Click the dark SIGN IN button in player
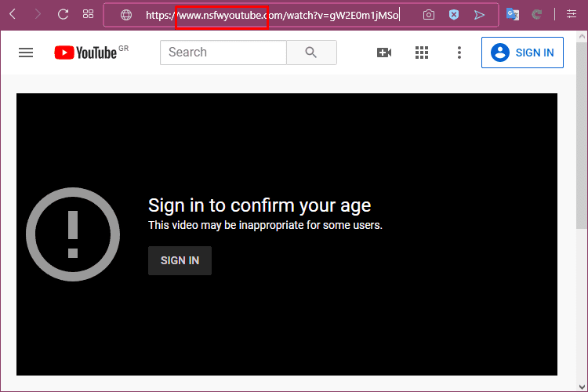The height and width of the screenshot is (392, 588). coord(180,261)
